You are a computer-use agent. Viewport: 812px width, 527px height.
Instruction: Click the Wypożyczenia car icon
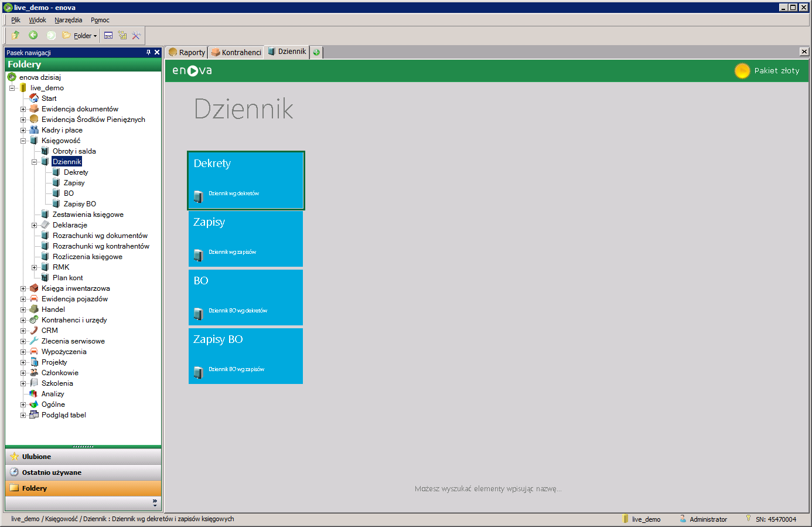34,352
